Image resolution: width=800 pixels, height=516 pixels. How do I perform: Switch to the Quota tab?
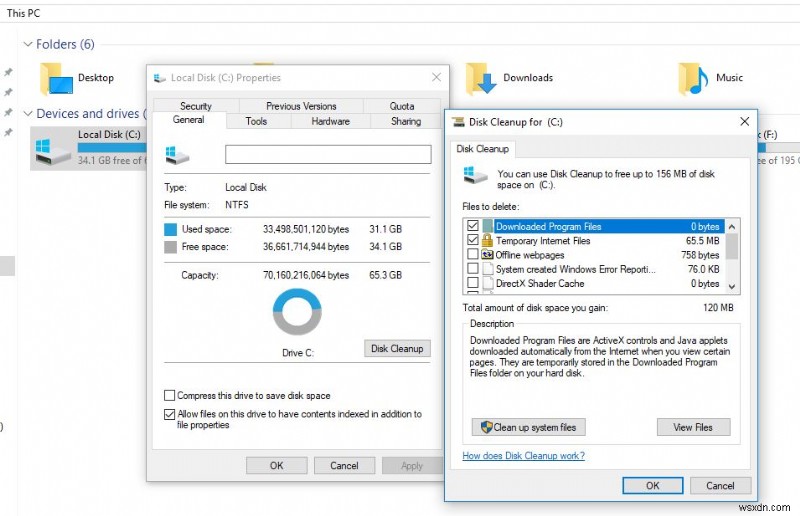coord(402,106)
